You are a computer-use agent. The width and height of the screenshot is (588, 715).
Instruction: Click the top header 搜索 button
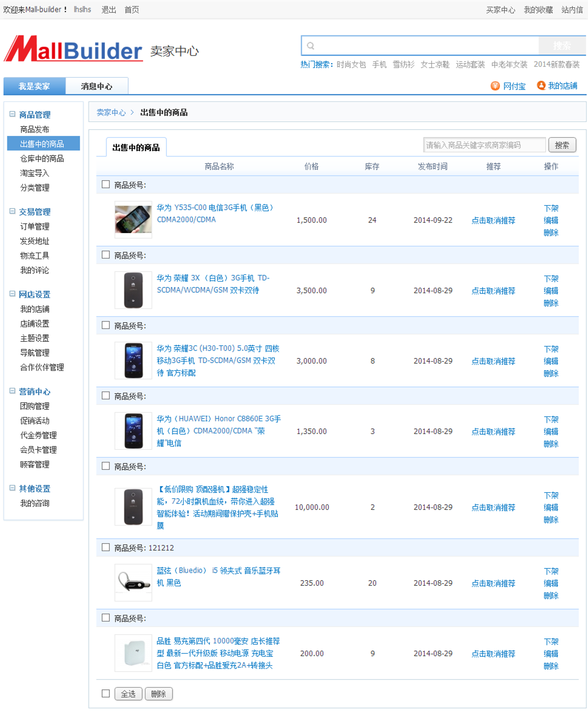click(x=562, y=46)
